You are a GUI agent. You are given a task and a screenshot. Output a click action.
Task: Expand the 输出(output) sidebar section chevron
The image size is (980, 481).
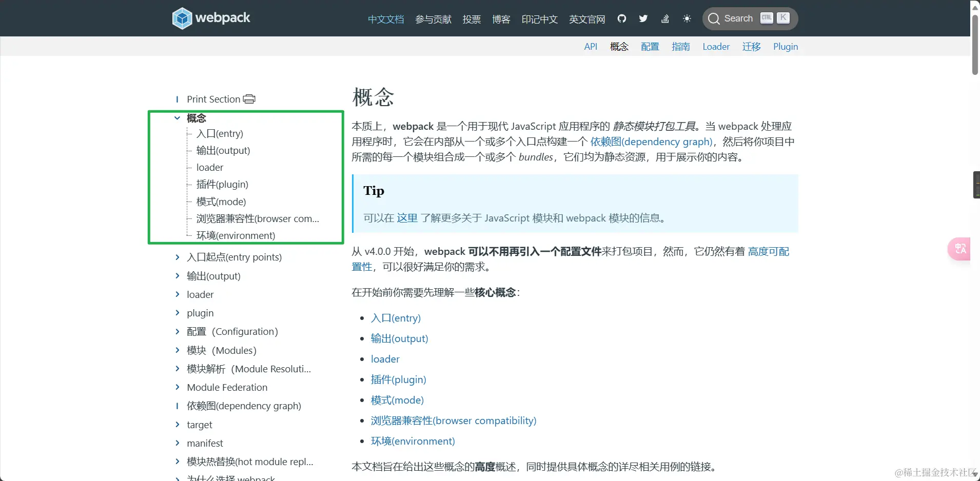(177, 276)
